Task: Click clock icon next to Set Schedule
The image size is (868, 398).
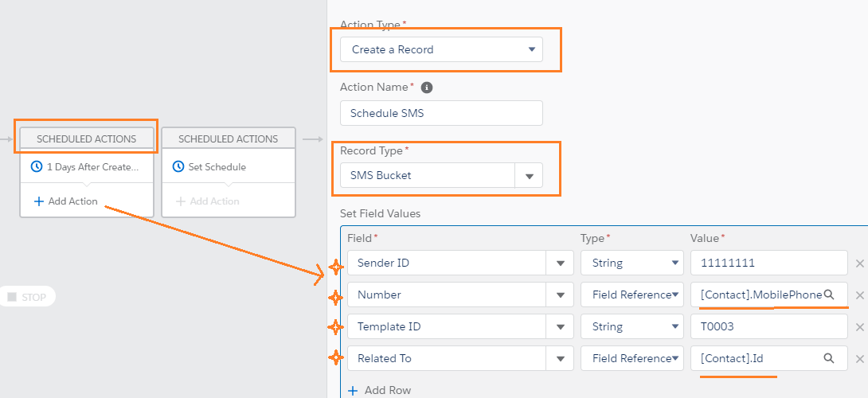Action: click(178, 167)
